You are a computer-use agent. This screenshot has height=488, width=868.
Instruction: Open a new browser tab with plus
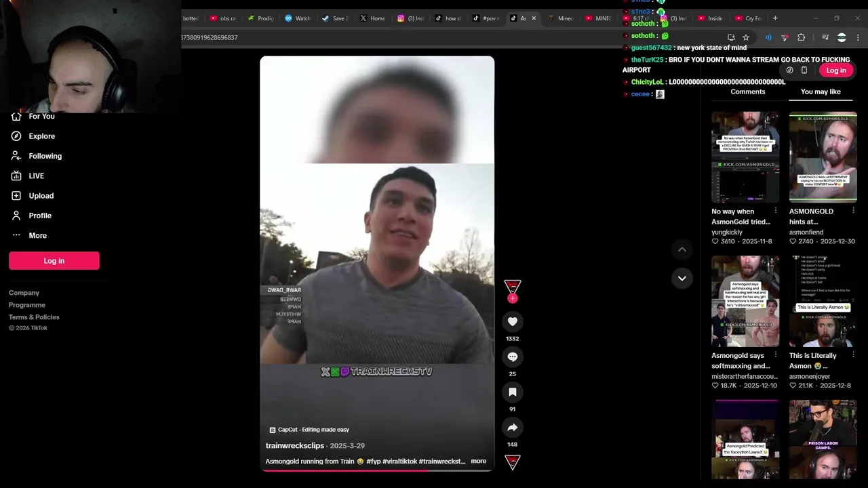(775, 18)
